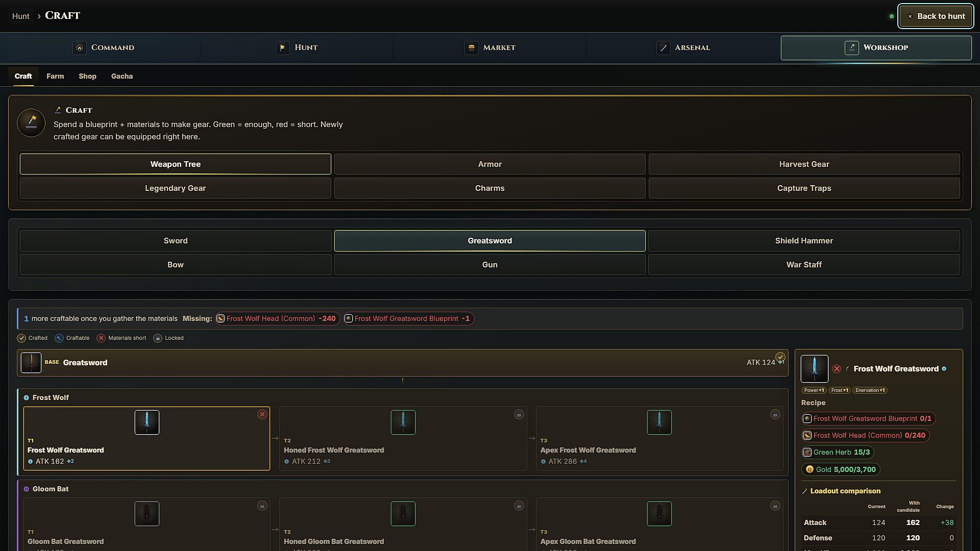The width and height of the screenshot is (980, 551).
Task: Click the Craftable legend icon
Action: (x=59, y=338)
